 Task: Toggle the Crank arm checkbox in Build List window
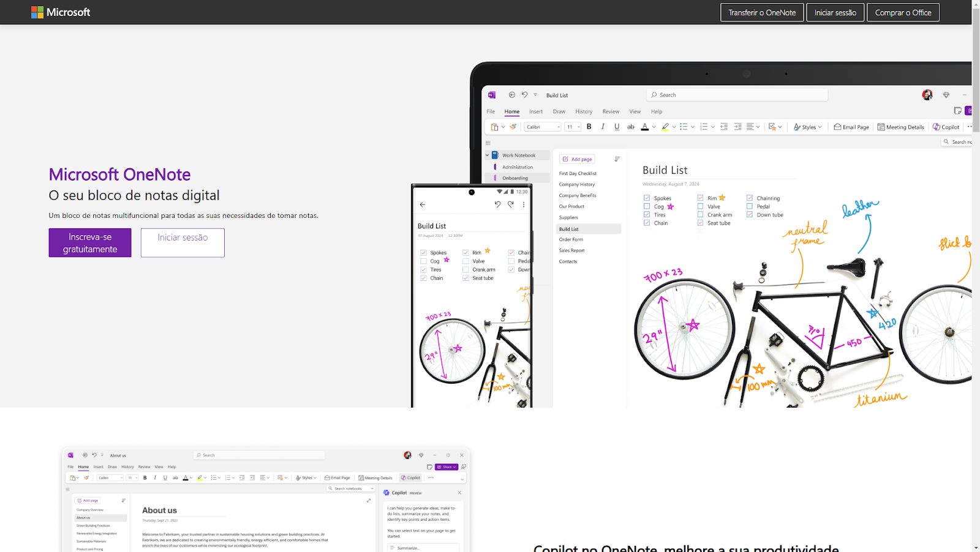[x=700, y=214]
